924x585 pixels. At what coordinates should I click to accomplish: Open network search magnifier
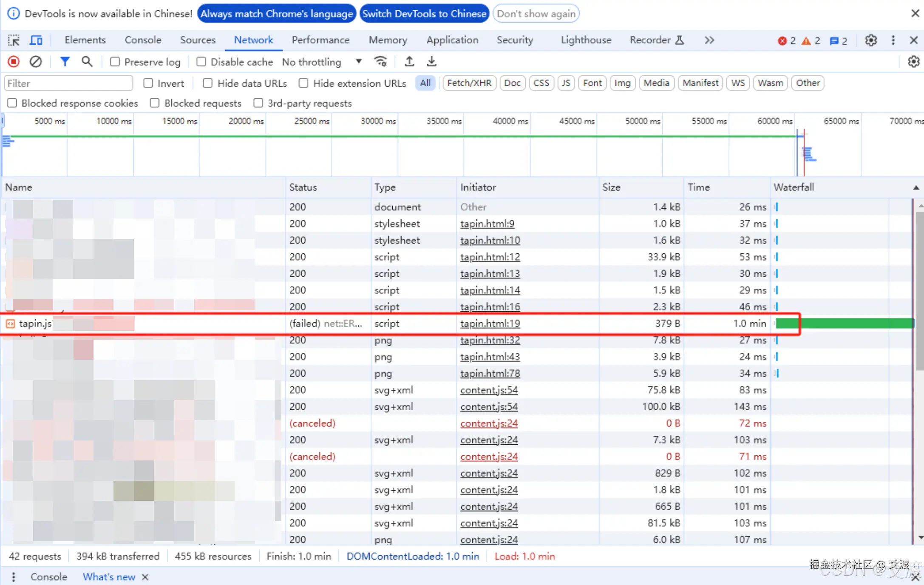[87, 62]
